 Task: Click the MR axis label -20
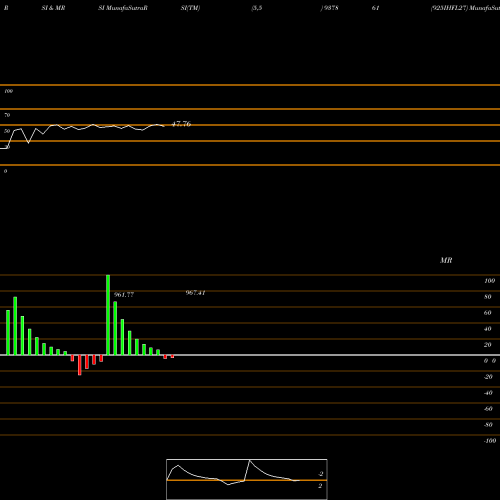[488, 377]
